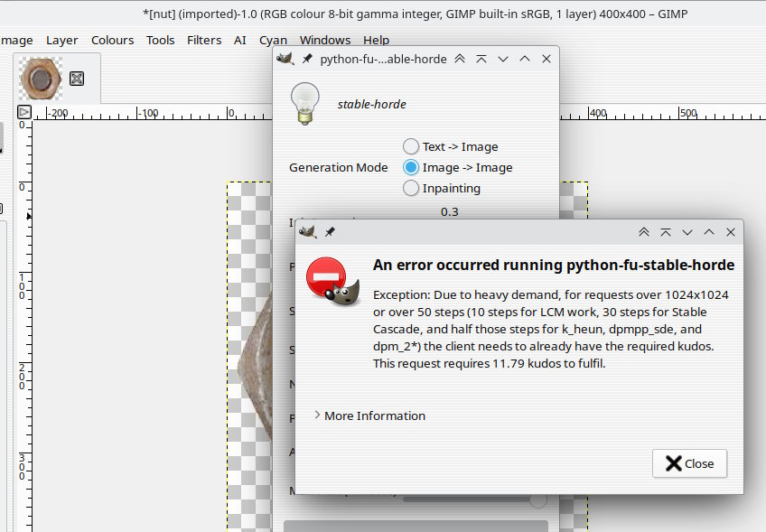Image resolution: width=766 pixels, height=532 pixels.
Task: Click the keep-above icon in the error dialog title bar
Action: pos(666,232)
